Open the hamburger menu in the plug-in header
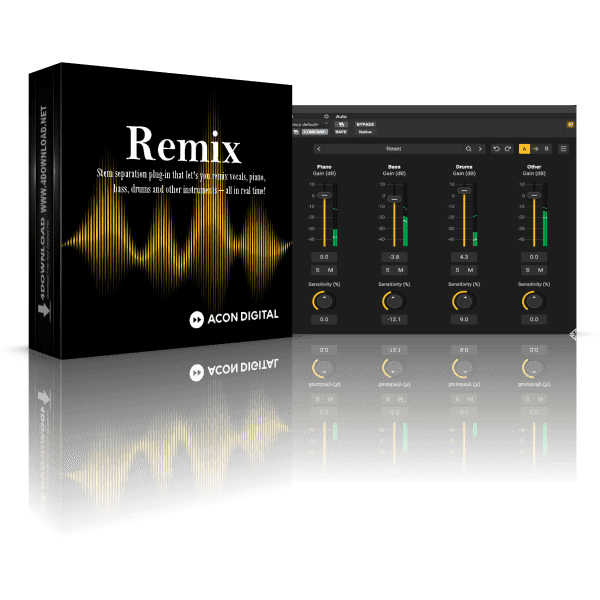 point(563,149)
